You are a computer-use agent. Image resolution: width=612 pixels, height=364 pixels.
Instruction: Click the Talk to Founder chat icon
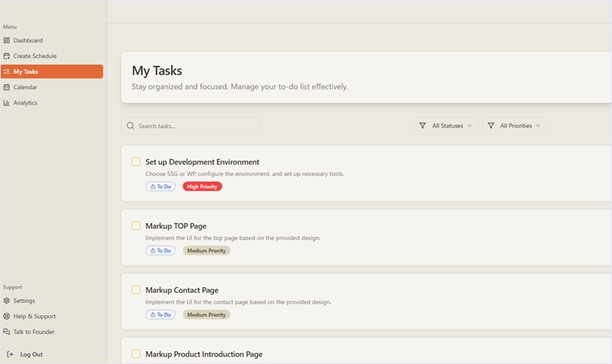pos(7,332)
